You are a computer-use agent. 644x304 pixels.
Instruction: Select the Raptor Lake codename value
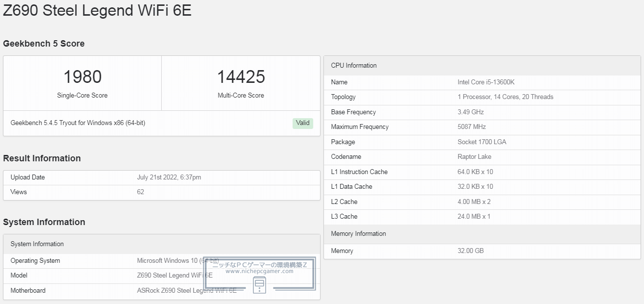[x=474, y=157]
